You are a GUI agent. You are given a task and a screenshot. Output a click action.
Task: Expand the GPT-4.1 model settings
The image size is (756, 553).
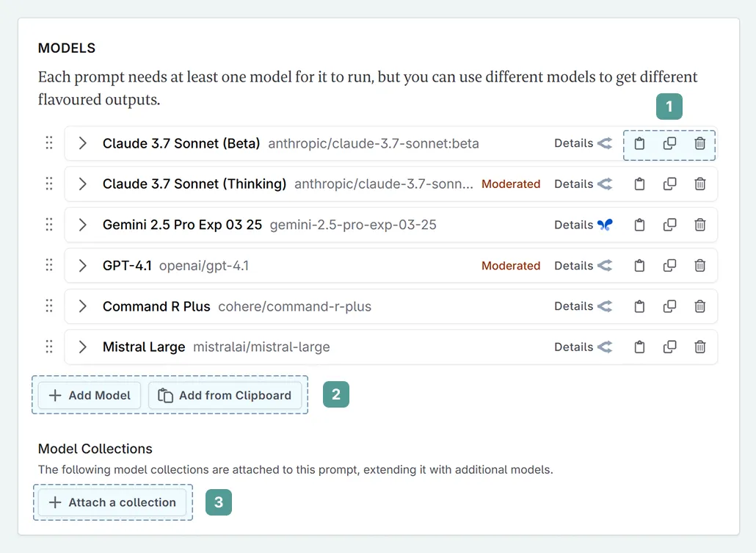(83, 266)
